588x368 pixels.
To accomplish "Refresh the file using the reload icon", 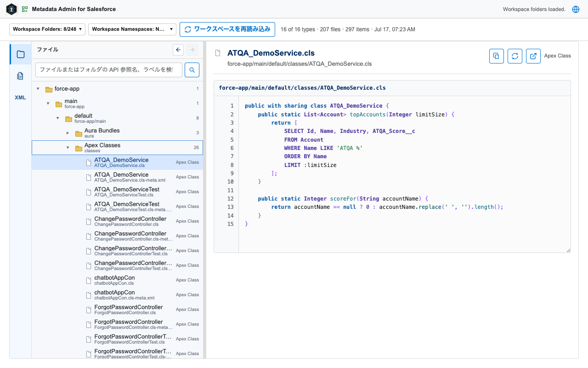I will coord(515,56).
